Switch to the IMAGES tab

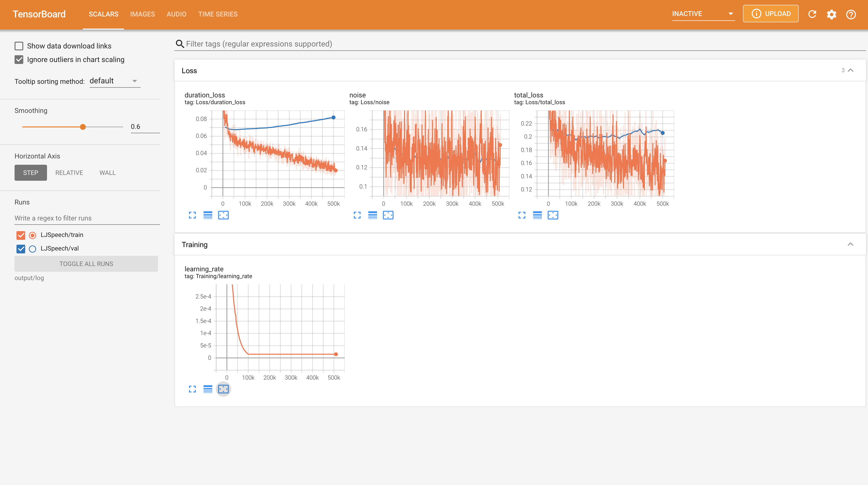coord(142,14)
